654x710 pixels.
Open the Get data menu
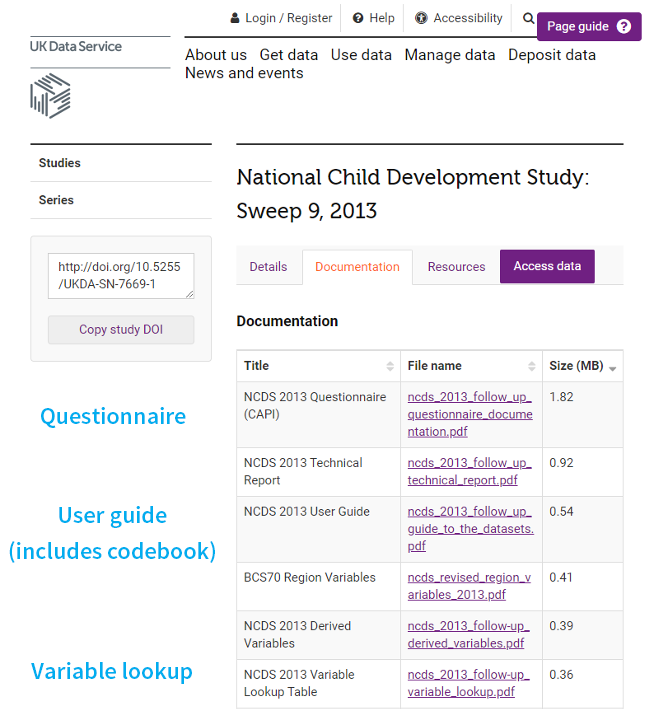(x=289, y=55)
